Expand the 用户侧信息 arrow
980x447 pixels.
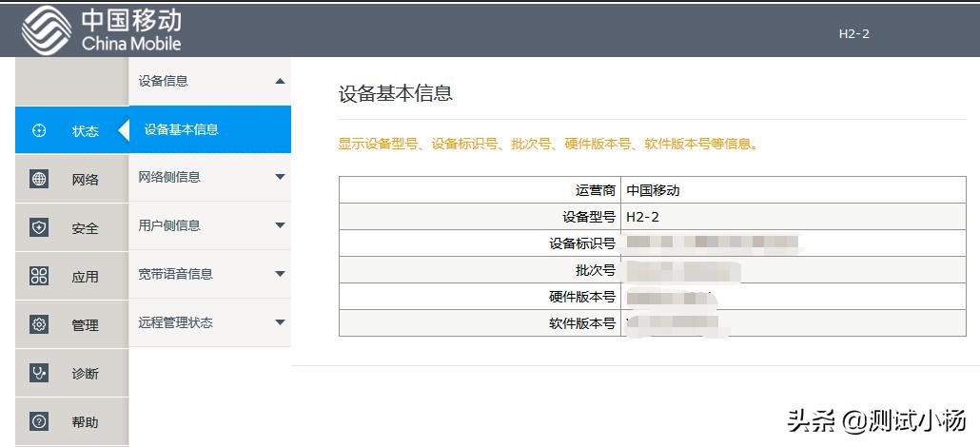pos(280,225)
